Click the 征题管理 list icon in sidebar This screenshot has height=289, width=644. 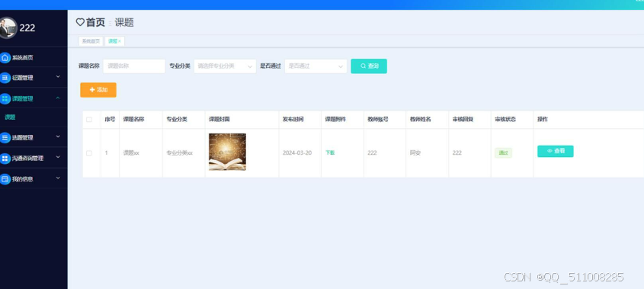(x=5, y=78)
